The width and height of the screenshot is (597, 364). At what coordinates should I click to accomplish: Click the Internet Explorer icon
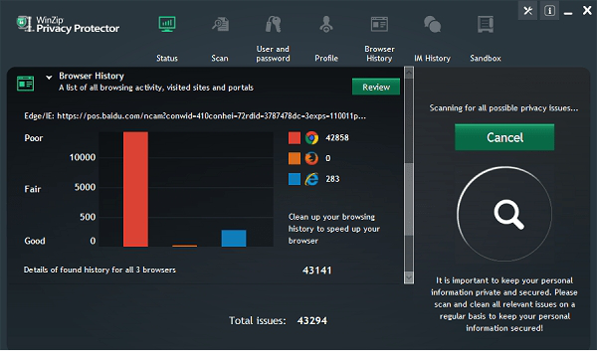click(311, 179)
